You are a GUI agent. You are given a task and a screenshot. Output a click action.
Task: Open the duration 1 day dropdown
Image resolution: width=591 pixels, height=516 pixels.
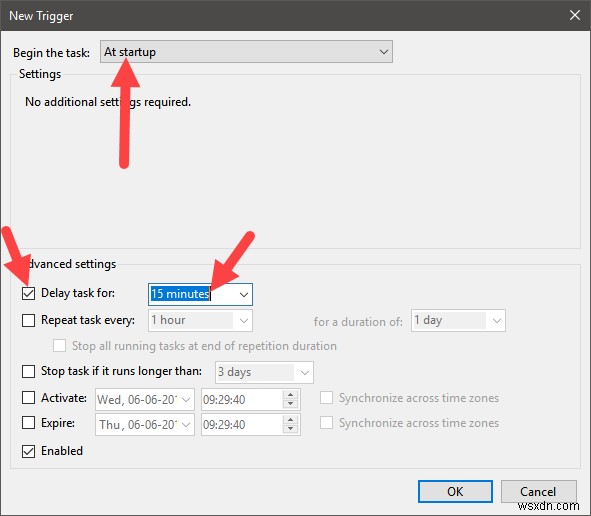coord(458,321)
